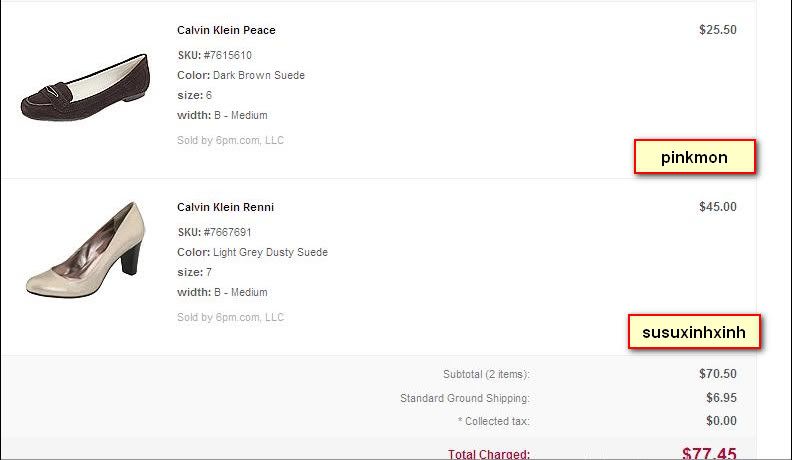Screen dimensions: 792x460
Task: Open the brown suede loafer thumbnail
Action: point(84,88)
